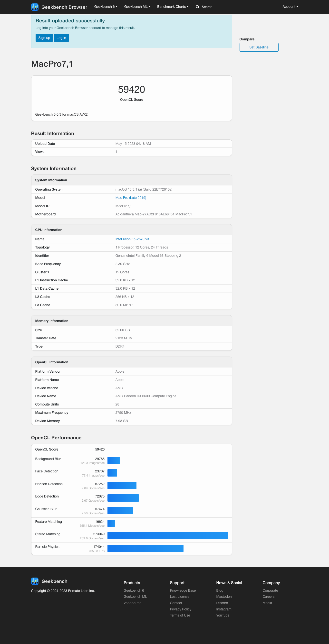Open the Account dropdown

click(x=290, y=7)
